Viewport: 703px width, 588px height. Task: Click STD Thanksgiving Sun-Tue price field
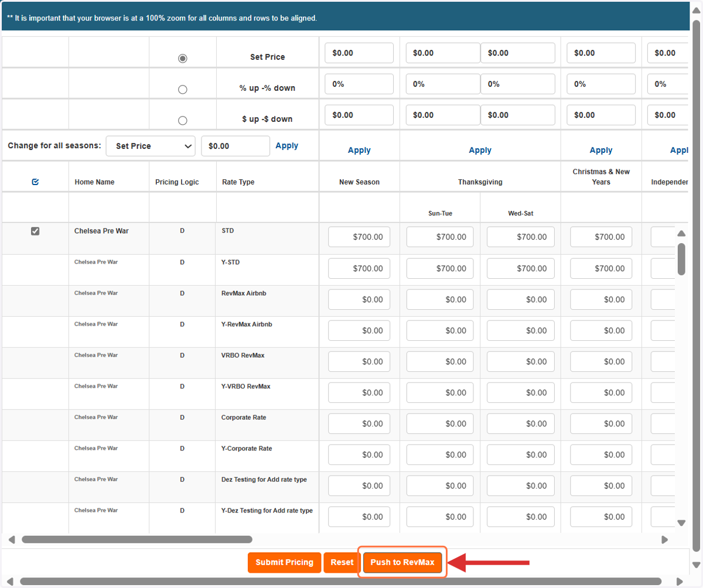coord(440,237)
